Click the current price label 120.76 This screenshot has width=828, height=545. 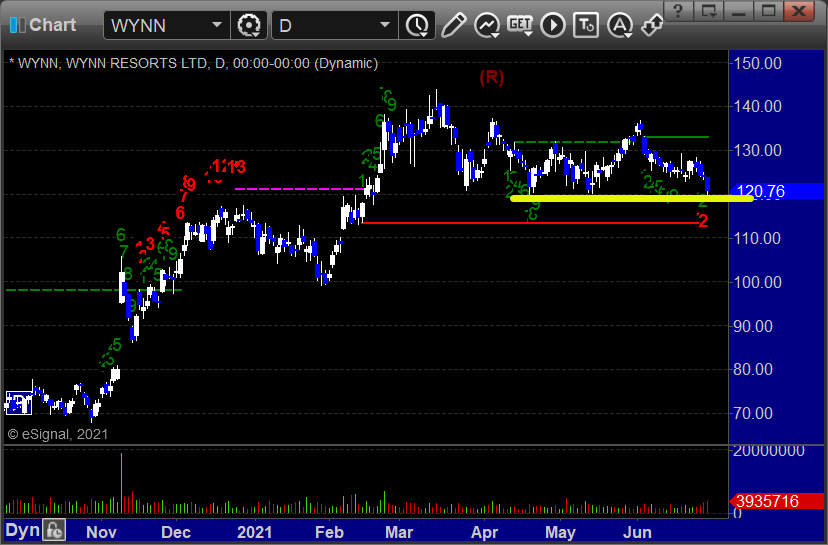pos(776,191)
